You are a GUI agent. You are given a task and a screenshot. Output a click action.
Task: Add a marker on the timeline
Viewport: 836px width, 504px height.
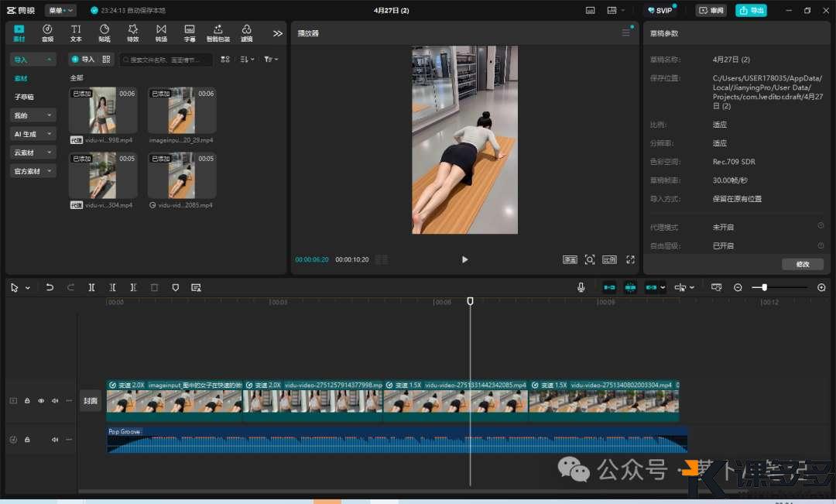point(176,287)
